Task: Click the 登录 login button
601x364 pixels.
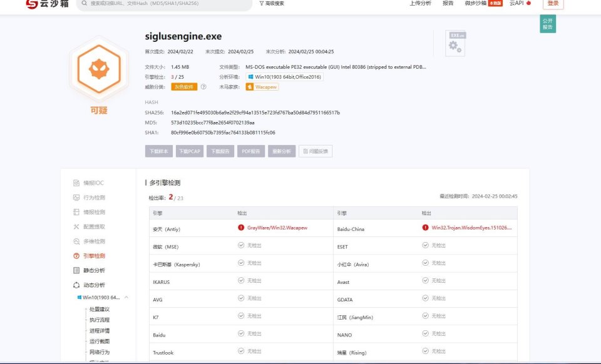Action: (553, 4)
